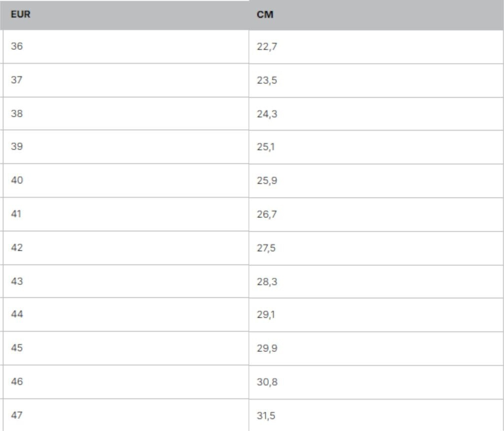The image size is (504, 431).
Task: Click the EUR column header
Action: 20,15
